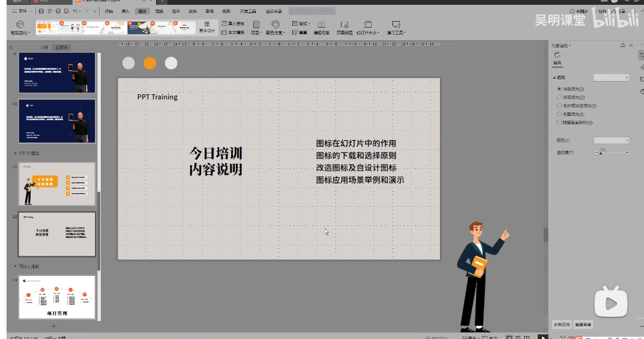Collapse section expander above slide 11
644x339 pixels.
click(x=15, y=153)
